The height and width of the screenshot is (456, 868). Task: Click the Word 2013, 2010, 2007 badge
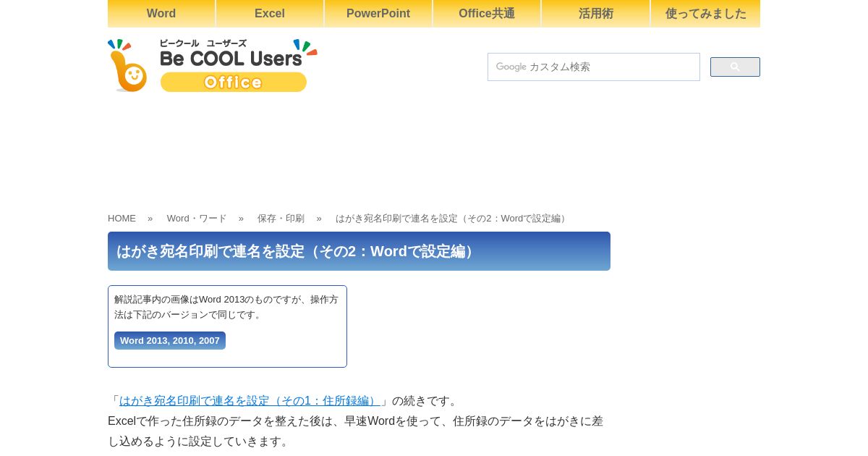(170, 340)
